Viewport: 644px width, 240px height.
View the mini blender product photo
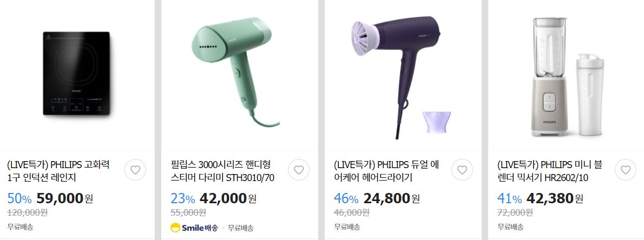pyautogui.click(x=568, y=77)
